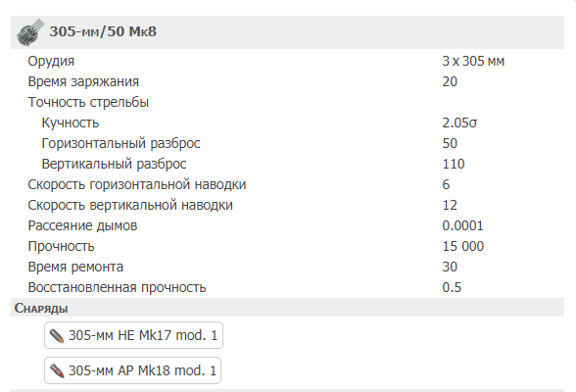Select Скорость горизонтальной наводки row
This screenshot has width=576, height=392.
pos(287,184)
